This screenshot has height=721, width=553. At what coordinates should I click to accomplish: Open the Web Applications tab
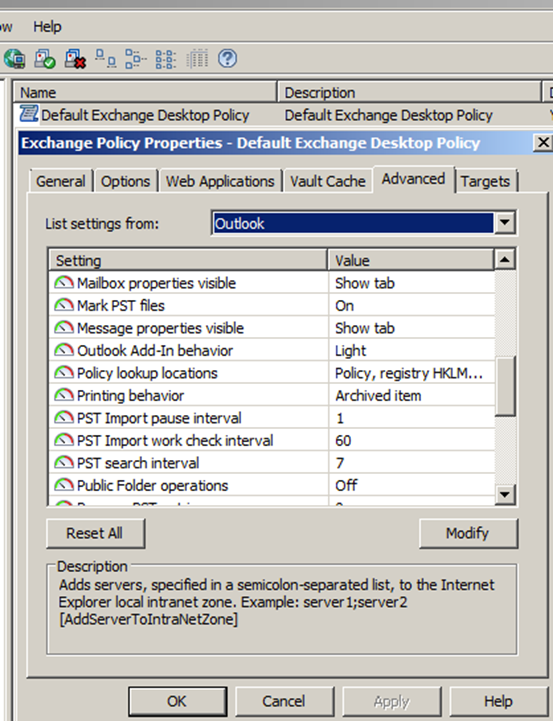[220, 181]
